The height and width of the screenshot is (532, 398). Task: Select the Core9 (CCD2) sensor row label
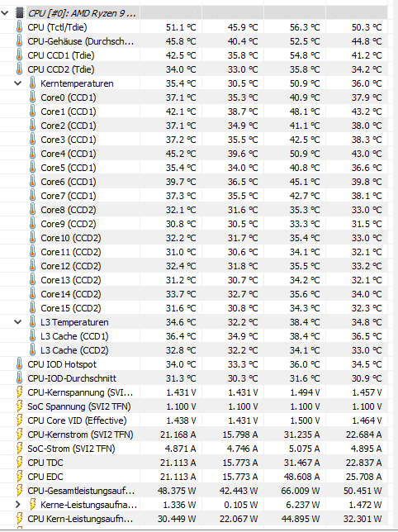click(69, 224)
